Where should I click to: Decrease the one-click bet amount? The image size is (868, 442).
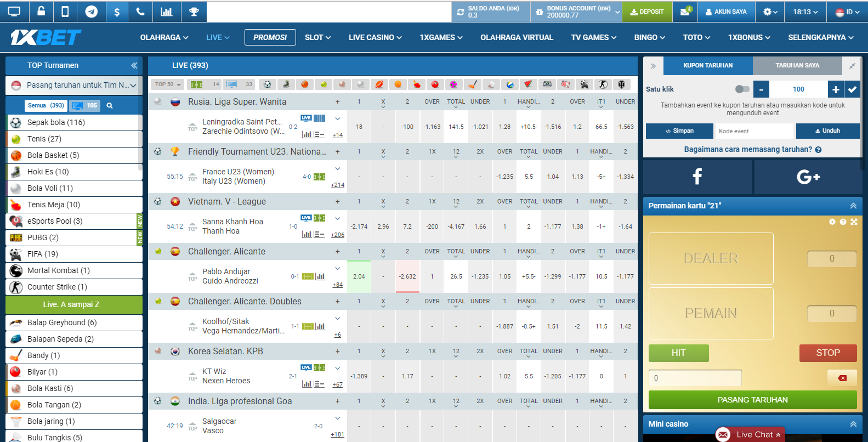[x=761, y=89]
